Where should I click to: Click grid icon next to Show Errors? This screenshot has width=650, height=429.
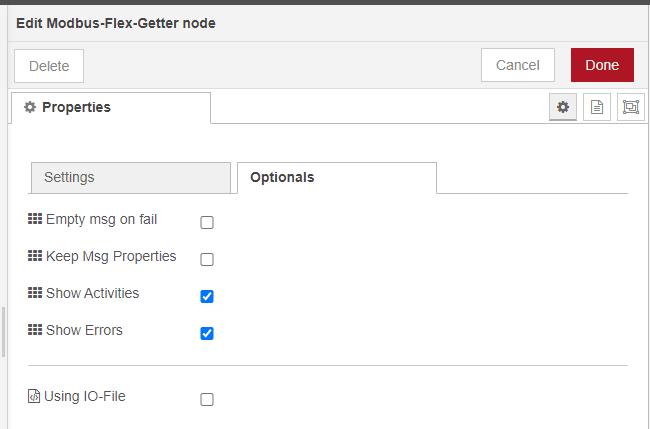(35, 330)
